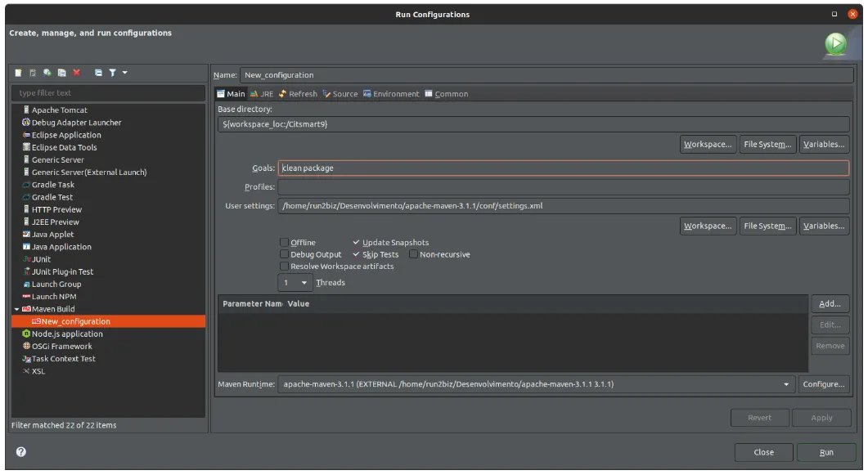Open the help question mark icon
The width and height of the screenshot is (868, 475).
pos(21,452)
